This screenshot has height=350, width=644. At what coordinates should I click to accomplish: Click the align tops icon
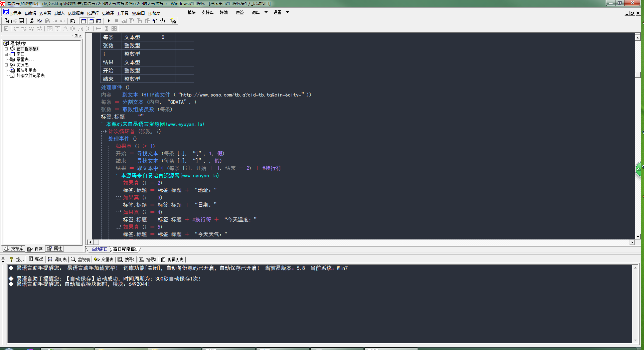[31, 29]
